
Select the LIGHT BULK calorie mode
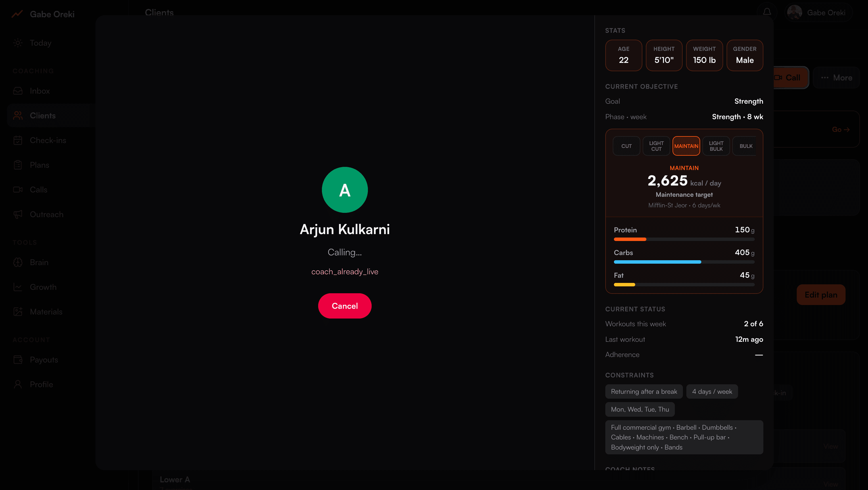click(x=716, y=146)
